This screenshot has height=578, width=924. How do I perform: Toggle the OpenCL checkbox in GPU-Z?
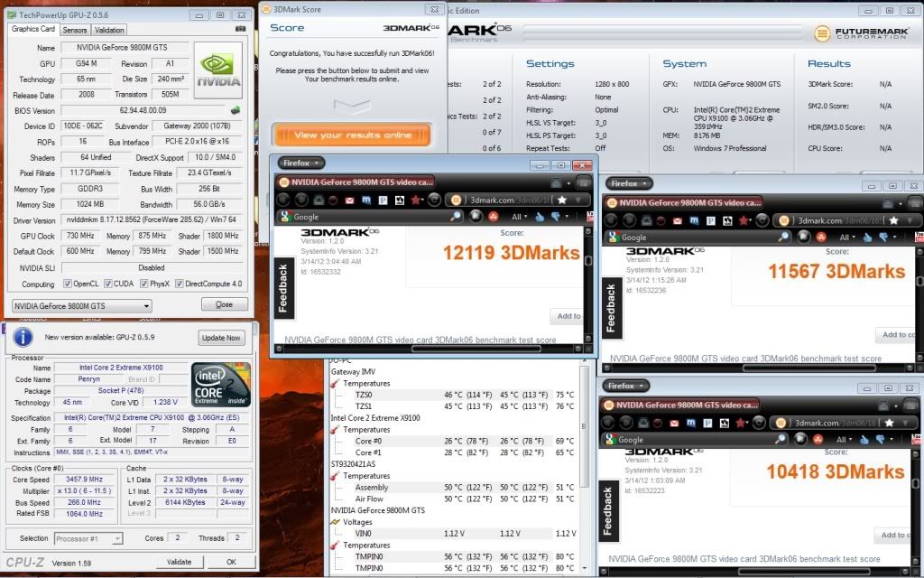click(68, 284)
